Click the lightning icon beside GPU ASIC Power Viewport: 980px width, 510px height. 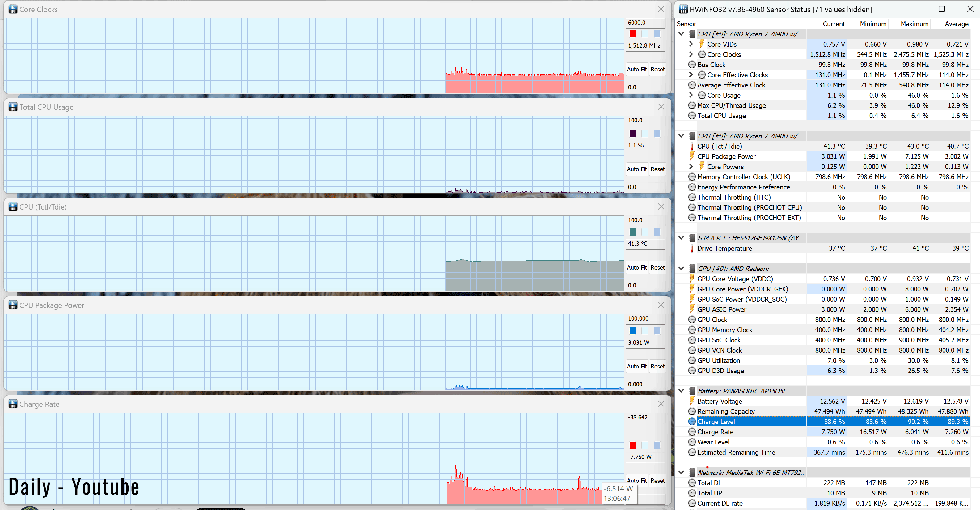point(692,309)
